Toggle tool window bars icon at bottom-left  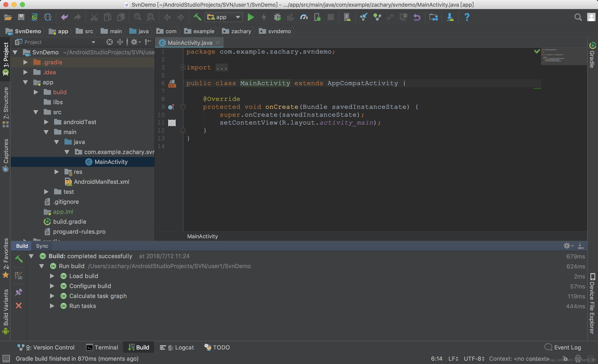click(6, 358)
